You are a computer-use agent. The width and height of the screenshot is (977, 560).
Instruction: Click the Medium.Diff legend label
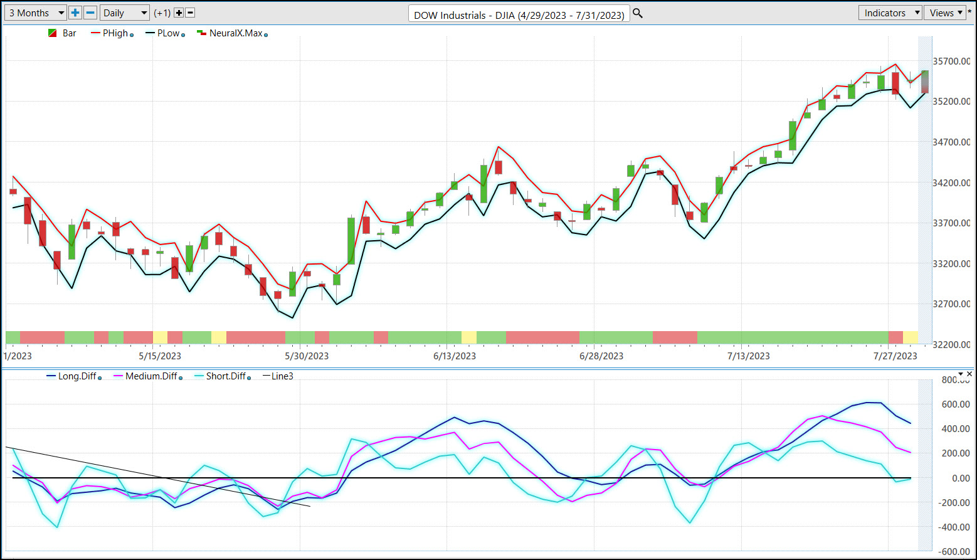(151, 376)
